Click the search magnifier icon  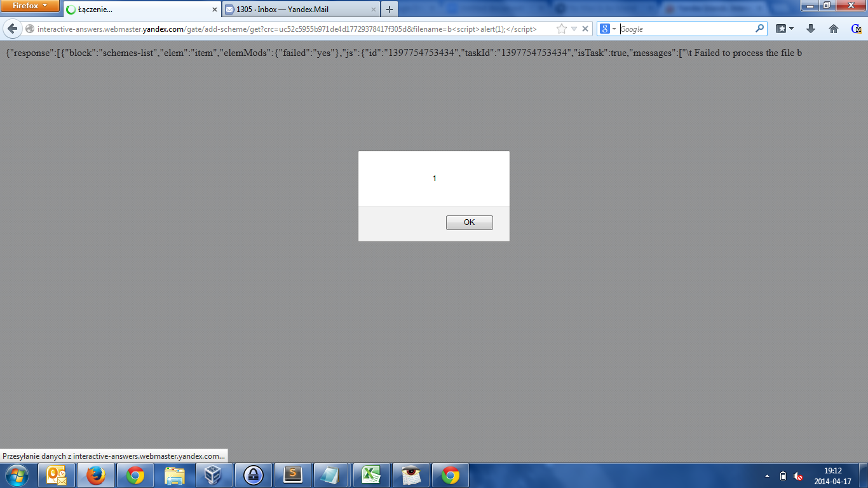click(760, 29)
